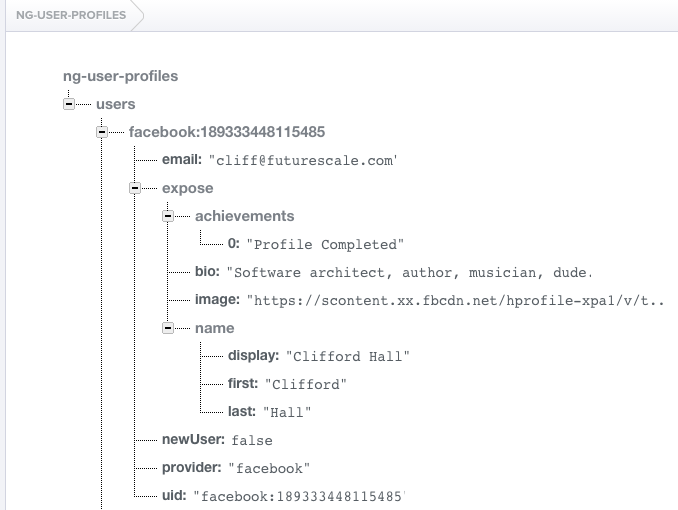The width and height of the screenshot is (678, 510).
Task: Select the achievements key label
Action: tap(244, 216)
